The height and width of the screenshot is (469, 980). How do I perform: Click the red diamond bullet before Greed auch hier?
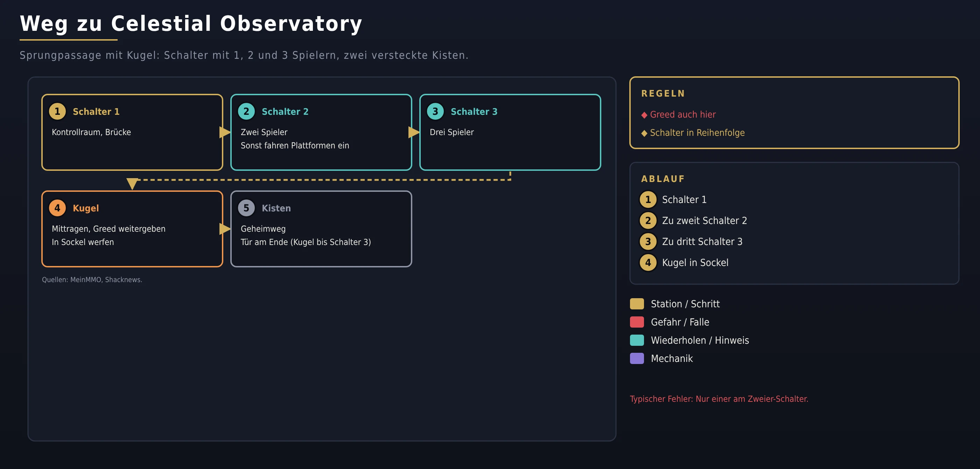644,115
